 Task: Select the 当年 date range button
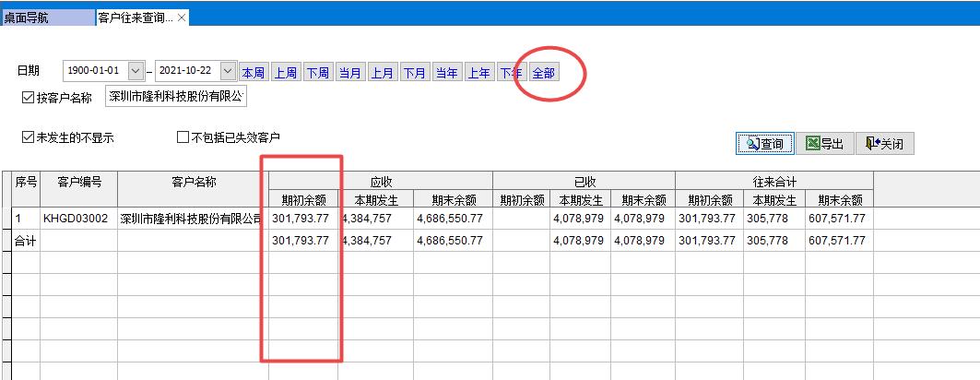coord(447,72)
